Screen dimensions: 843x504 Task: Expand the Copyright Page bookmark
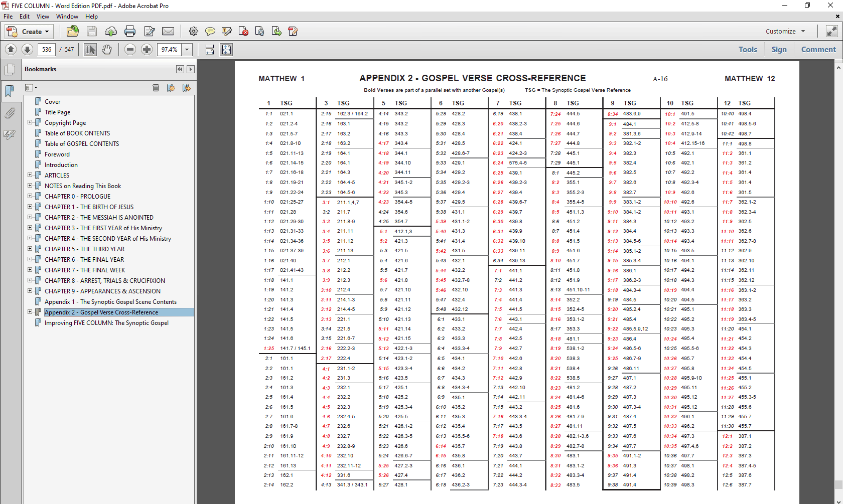click(x=30, y=122)
